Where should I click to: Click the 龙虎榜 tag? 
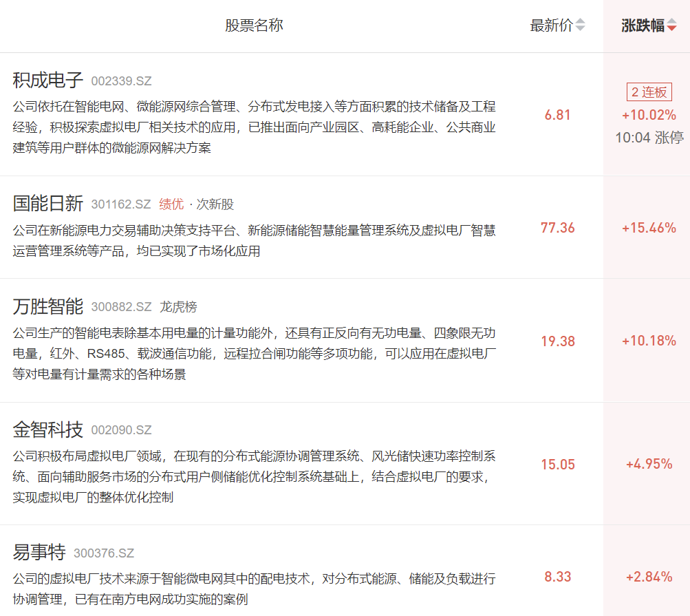[178, 307]
